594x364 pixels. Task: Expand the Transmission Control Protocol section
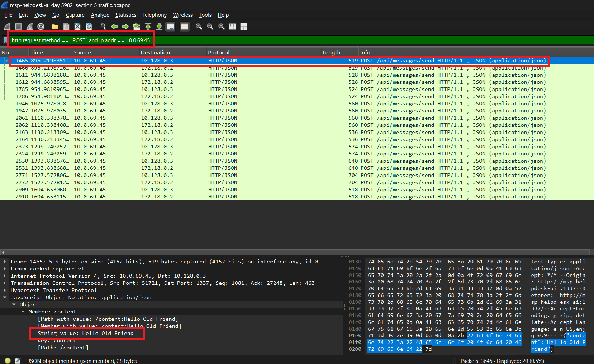pos(5,283)
